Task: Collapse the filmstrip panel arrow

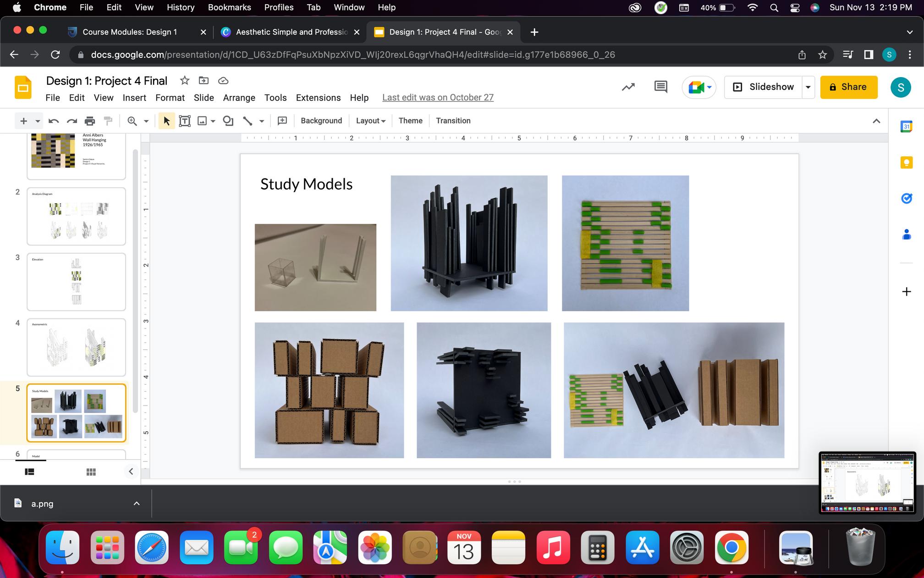Action: coord(131,472)
